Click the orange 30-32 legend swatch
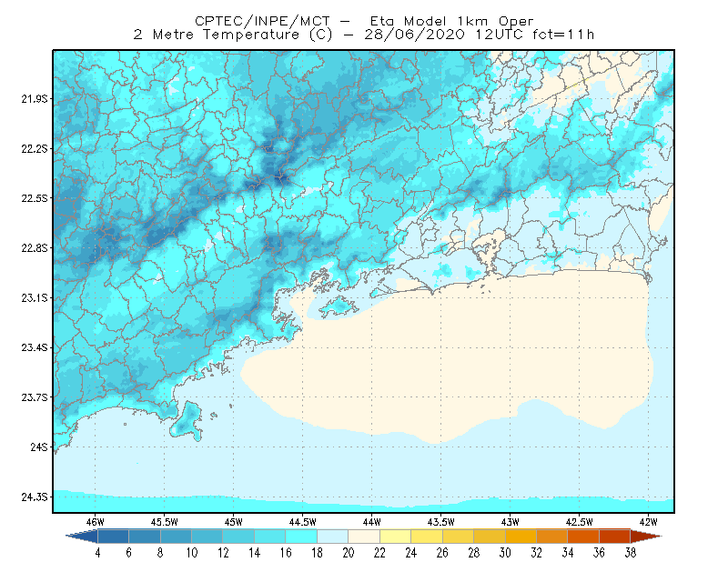The height and width of the screenshot is (562, 728). (521, 537)
